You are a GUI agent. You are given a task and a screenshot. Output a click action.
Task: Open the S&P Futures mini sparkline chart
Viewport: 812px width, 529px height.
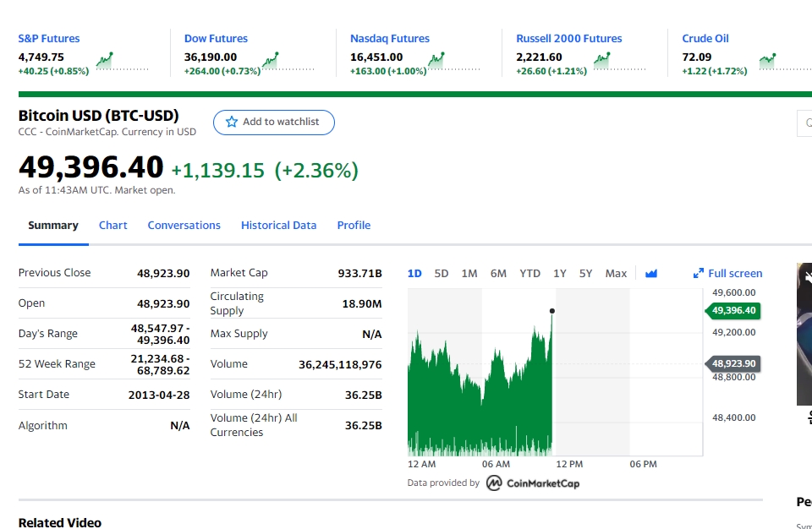click(x=122, y=61)
